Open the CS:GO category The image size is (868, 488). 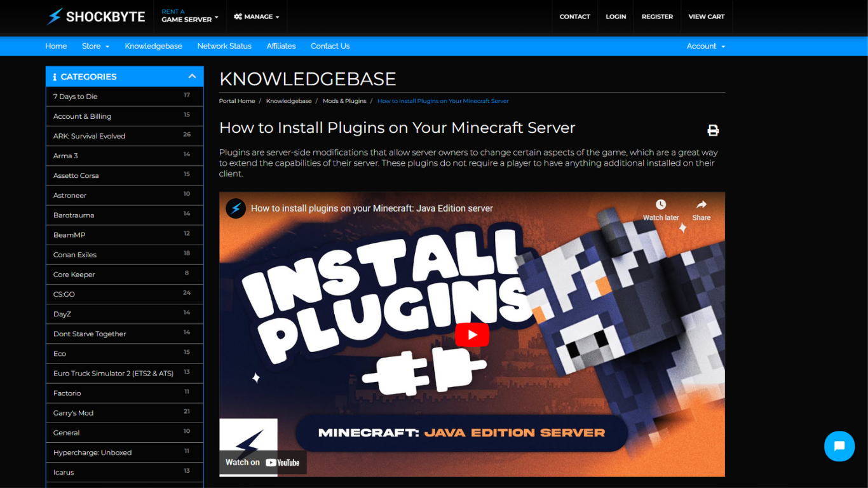[125, 294]
